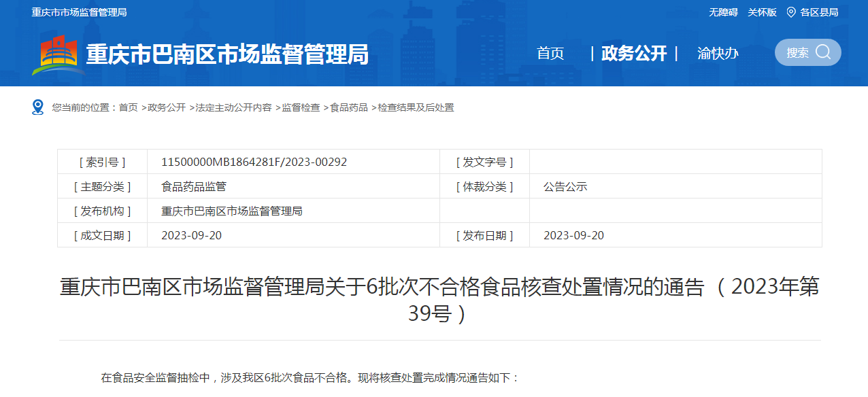Go to breadcrumb 首页

tap(128, 107)
